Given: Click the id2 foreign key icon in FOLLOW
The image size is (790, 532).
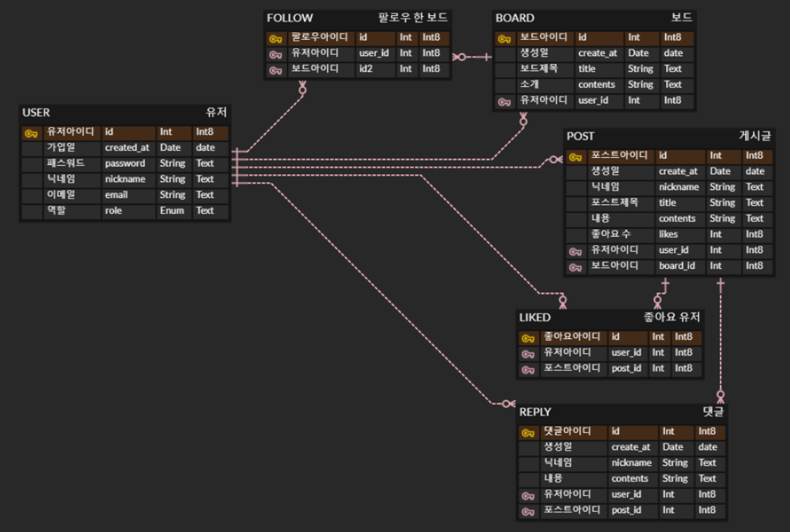Looking at the screenshot, I should click(276, 70).
